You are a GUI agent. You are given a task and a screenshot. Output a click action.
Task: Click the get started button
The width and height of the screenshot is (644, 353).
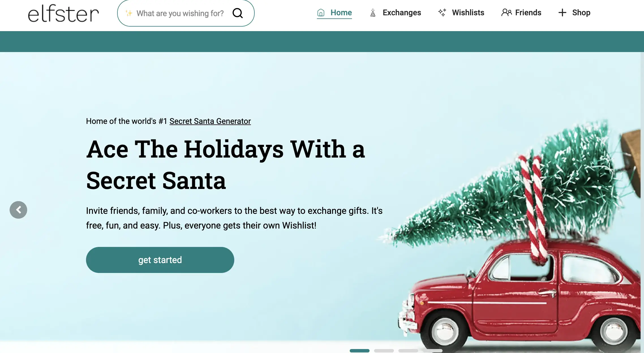160,260
